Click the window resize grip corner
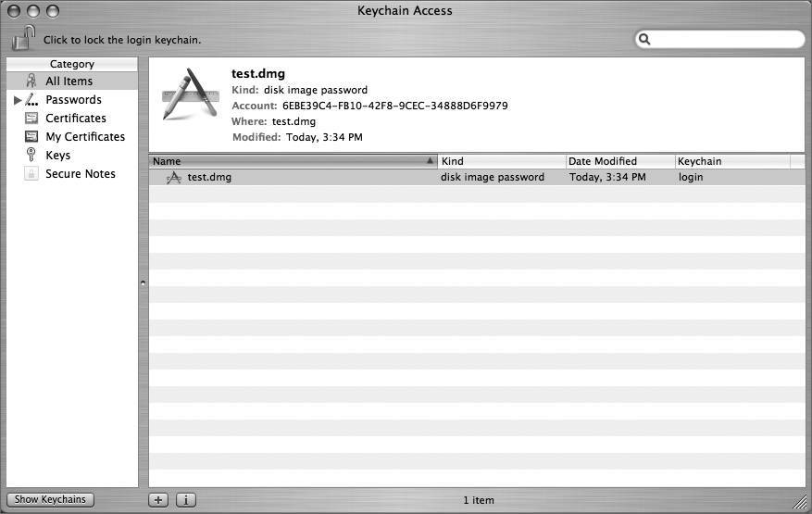Viewport: 812px width, 514px height. 801,502
